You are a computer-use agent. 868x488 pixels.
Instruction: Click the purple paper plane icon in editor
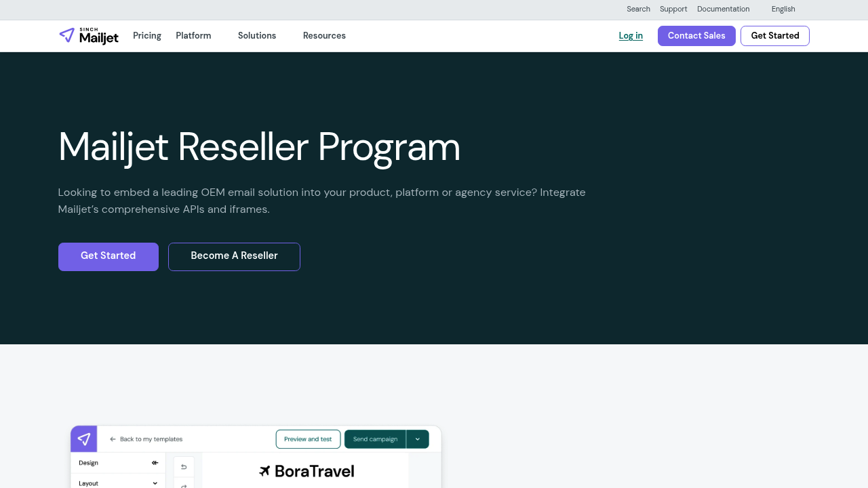coord(83,439)
